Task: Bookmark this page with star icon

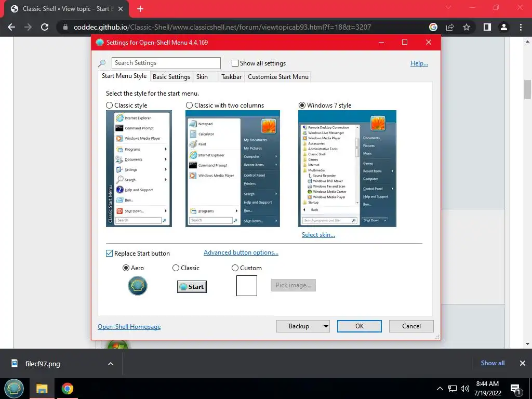Action: click(x=467, y=27)
